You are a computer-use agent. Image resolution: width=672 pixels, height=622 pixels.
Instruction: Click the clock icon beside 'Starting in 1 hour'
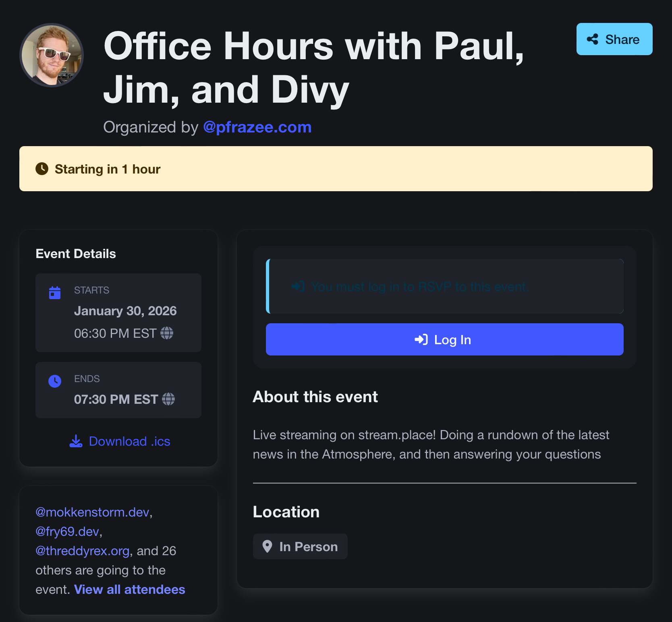pyautogui.click(x=42, y=169)
